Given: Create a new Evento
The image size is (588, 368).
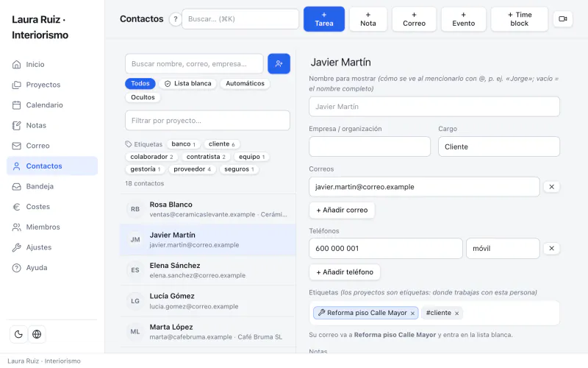Looking at the screenshot, I should 464,19.
